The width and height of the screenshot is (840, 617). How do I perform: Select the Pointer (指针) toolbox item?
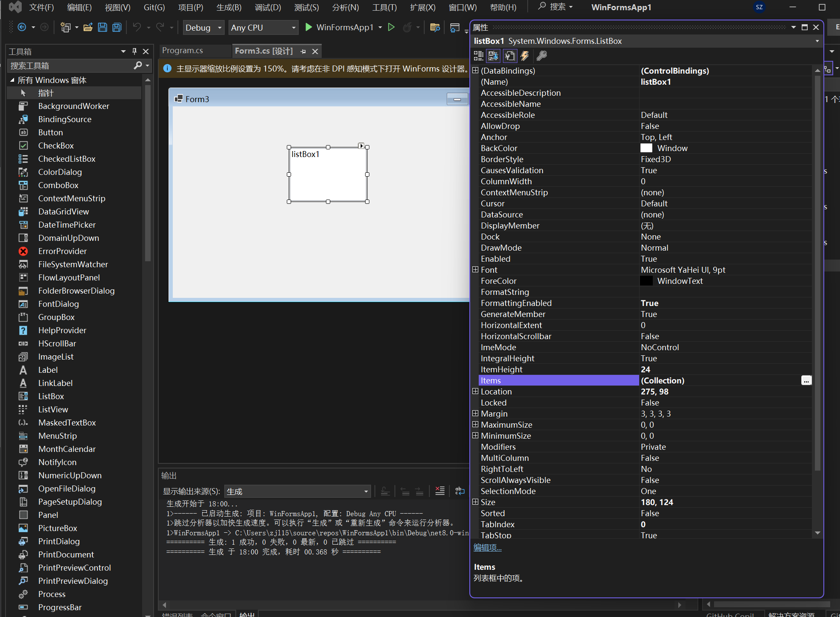(74, 93)
